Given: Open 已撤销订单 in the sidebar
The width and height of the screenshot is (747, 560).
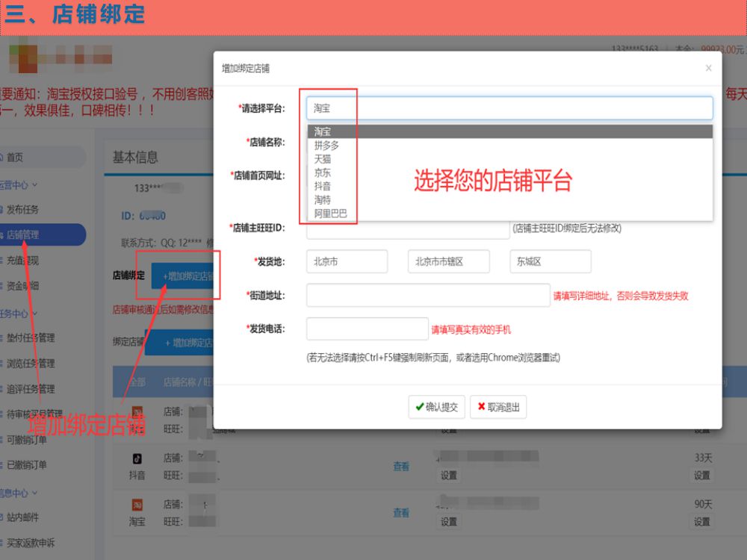Looking at the screenshot, I should [26, 464].
